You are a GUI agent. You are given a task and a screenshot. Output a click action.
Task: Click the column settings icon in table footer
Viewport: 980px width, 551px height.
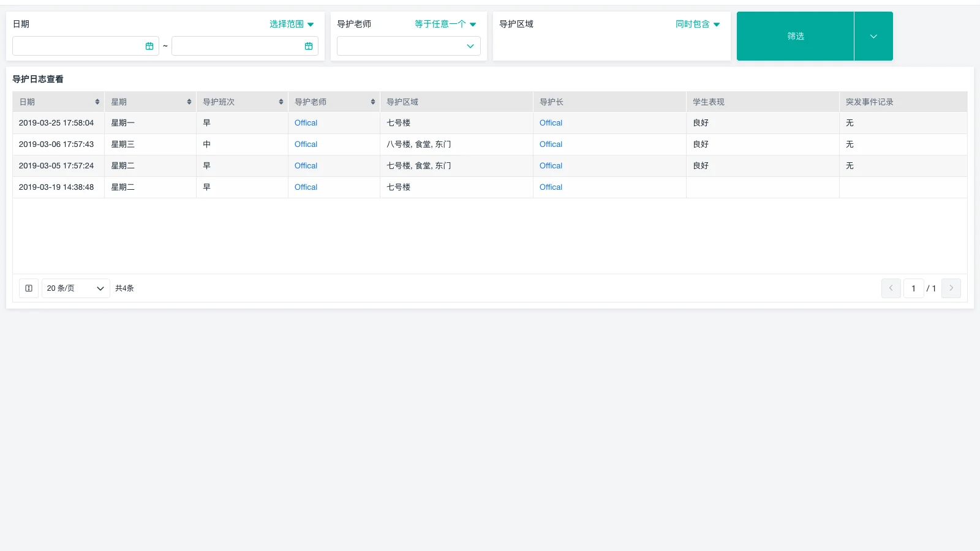[x=29, y=288]
